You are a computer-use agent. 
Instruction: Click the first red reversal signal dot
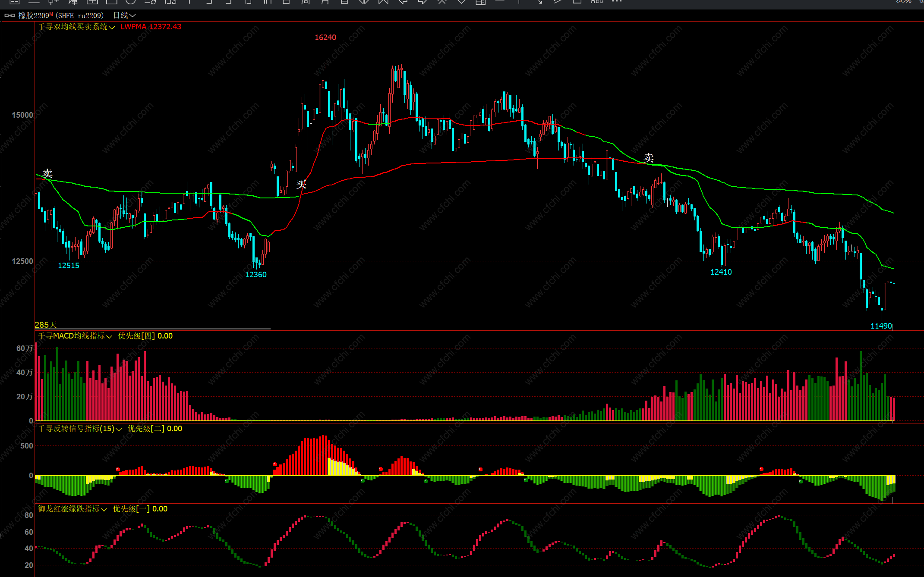[118, 469]
